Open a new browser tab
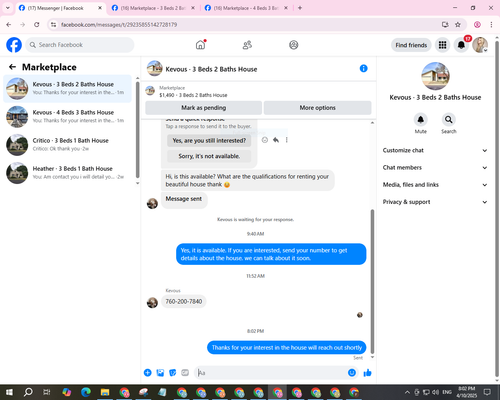Screen dimensions: 500x400 [300, 8]
